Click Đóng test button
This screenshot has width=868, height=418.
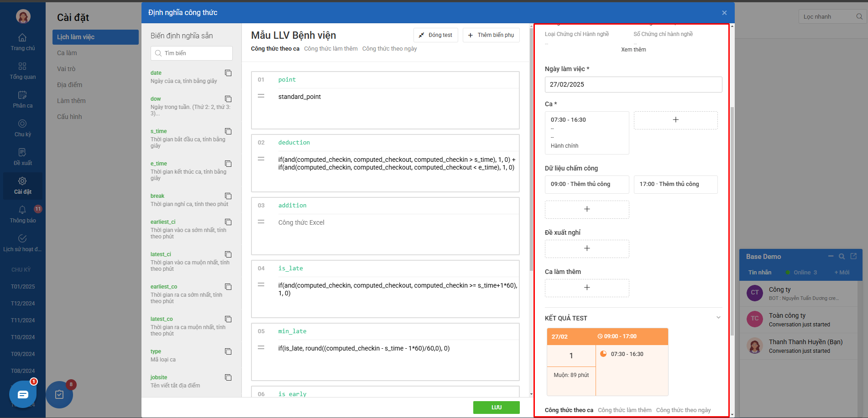[x=435, y=35]
